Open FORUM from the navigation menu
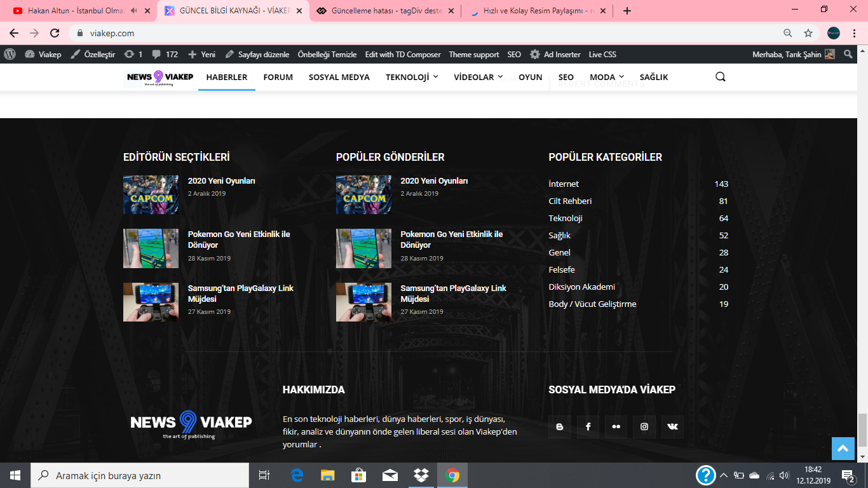 click(278, 77)
